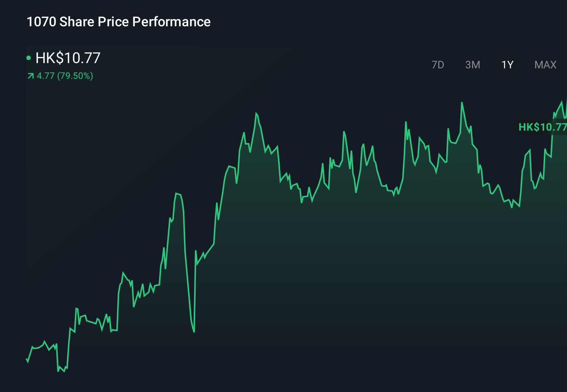Click the deep trough in the middle
Screen dimensions: 567x392
click(194, 330)
